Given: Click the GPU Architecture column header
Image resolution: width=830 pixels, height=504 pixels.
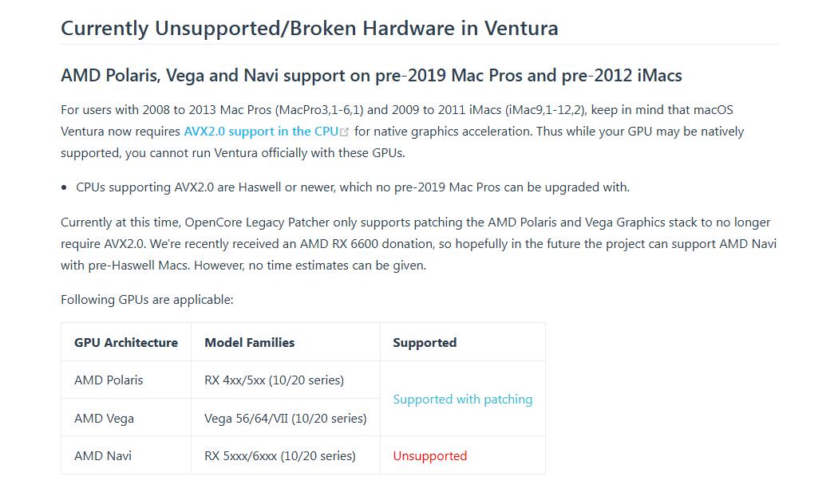Looking at the screenshot, I should pyautogui.click(x=126, y=342).
